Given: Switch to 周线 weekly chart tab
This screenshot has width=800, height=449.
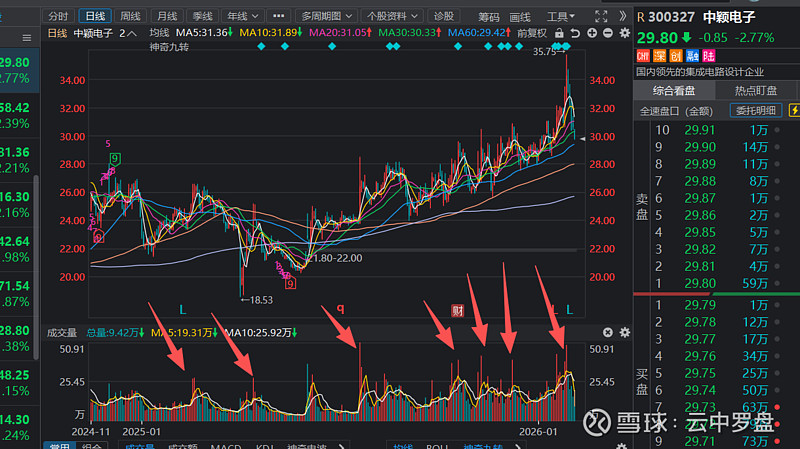Looking at the screenshot, I should tap(130, 17).
